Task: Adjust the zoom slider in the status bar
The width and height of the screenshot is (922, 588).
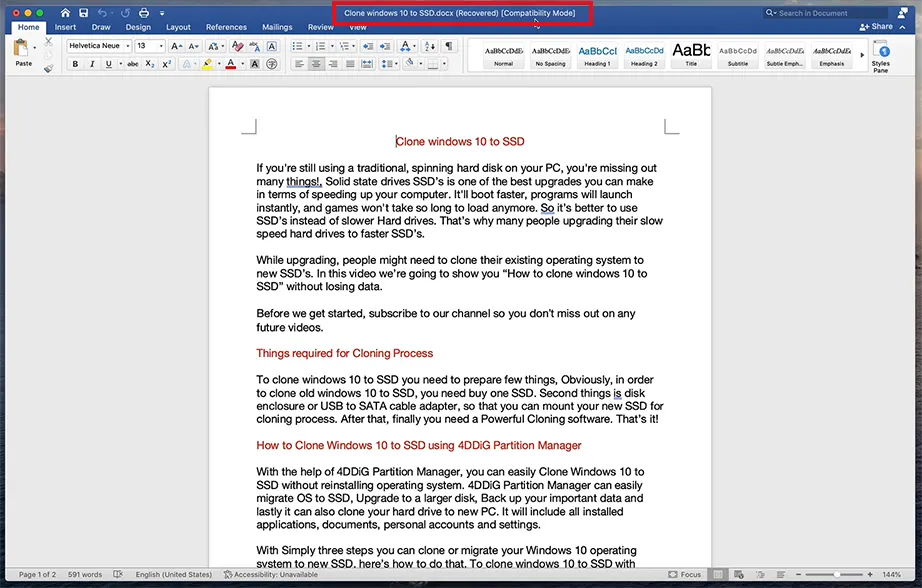Action: tap(834, 574)
